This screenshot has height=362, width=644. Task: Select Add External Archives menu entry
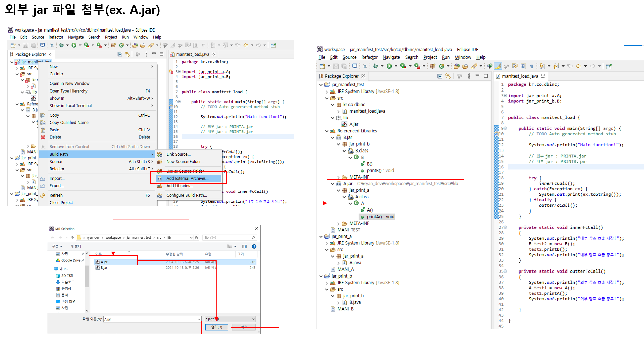[x=187, y=178]
